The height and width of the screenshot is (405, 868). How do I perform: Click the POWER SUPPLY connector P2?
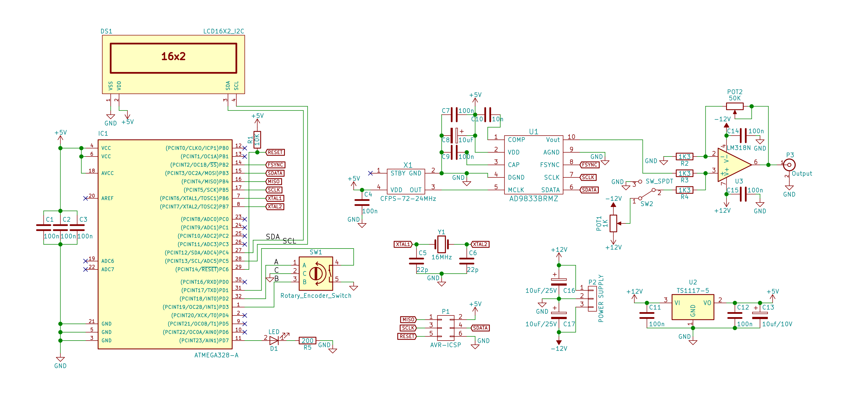[592, 299]
